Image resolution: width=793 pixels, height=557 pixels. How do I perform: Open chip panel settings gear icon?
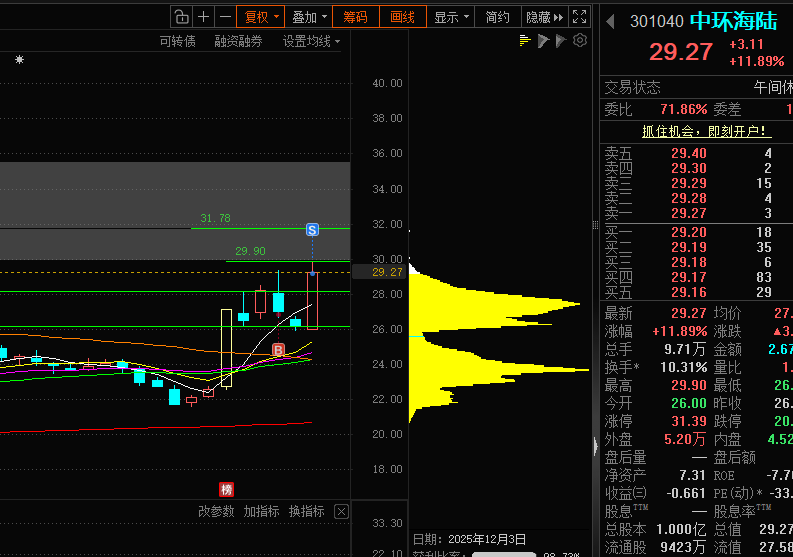pos(580,40)
